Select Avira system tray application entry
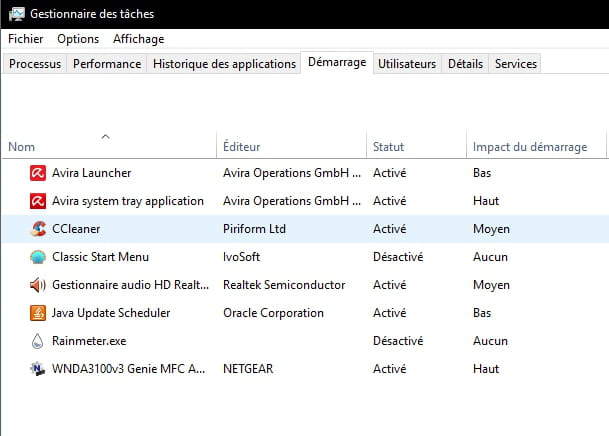This screenshot has width=609, height=436. tap(128, 201)
